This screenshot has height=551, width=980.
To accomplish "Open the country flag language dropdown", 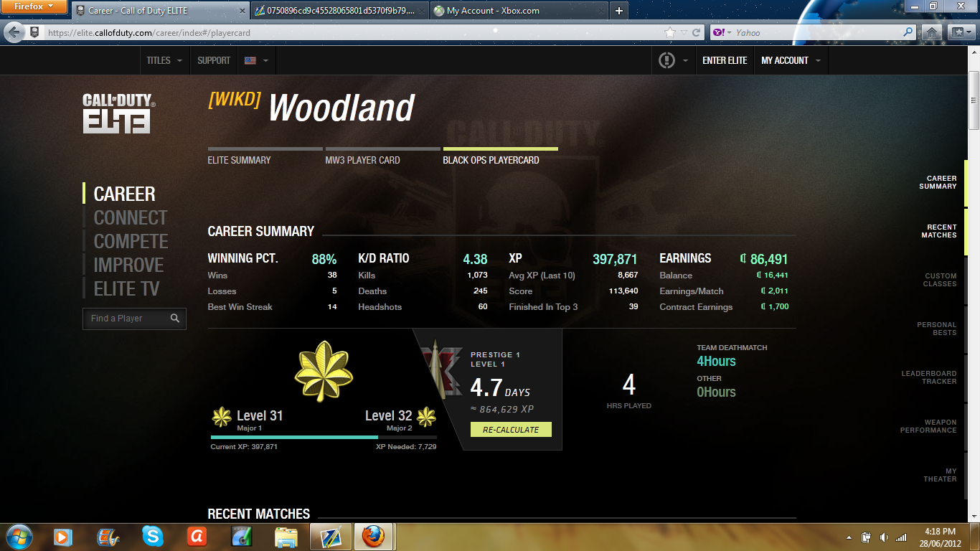I will (256, 60).
